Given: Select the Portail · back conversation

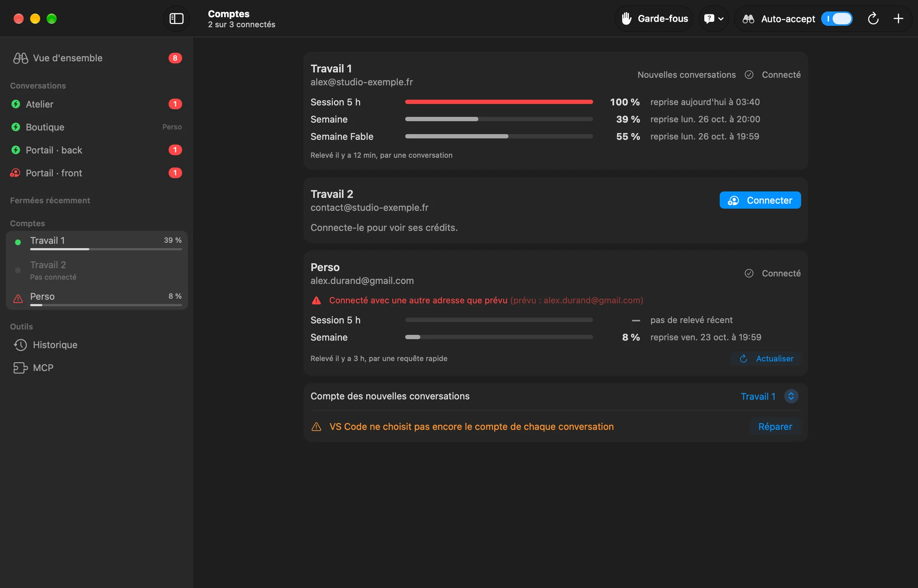Looking at the screenshot, I should coord(97,150).
